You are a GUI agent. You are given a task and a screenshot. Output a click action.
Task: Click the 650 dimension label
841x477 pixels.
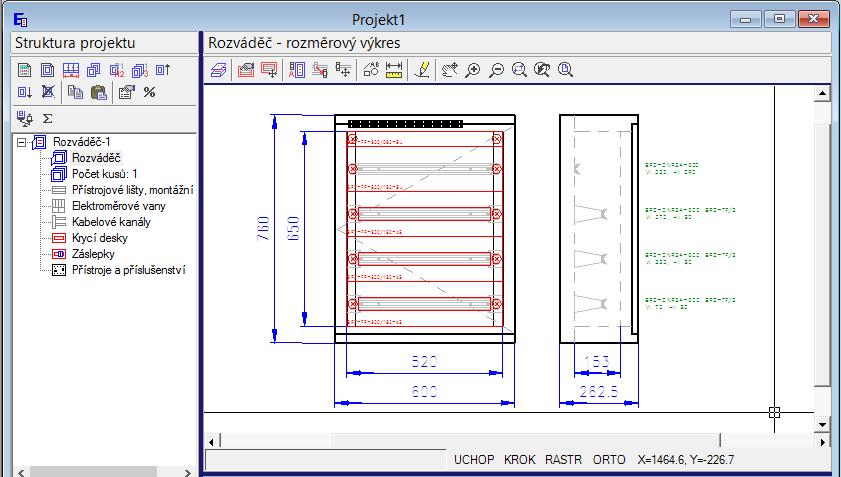click(x=293, y=228)
